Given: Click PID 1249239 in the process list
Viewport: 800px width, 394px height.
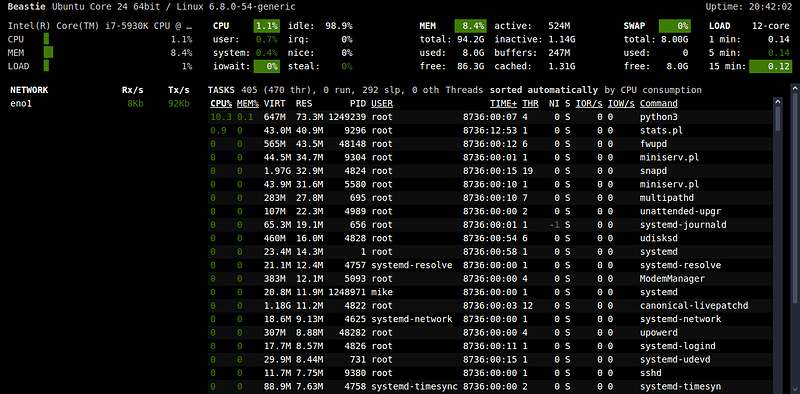Looking at the screenshot, I should (347, 117).
